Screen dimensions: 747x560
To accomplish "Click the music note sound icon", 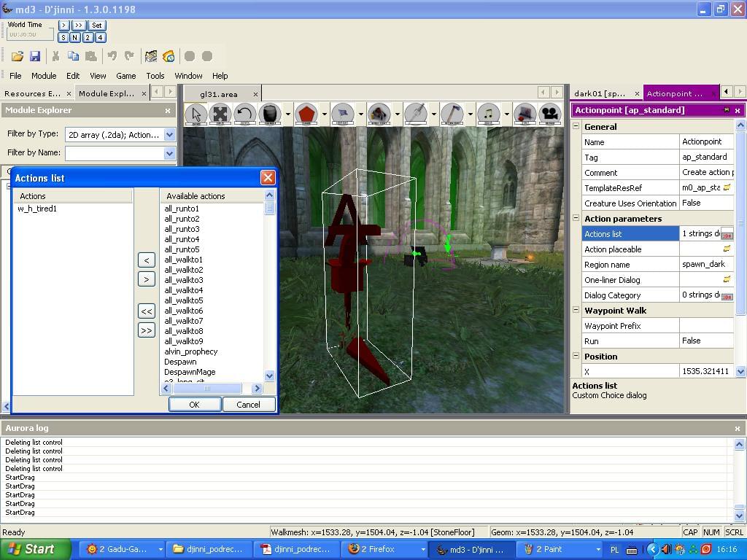I will pos(488,114).
